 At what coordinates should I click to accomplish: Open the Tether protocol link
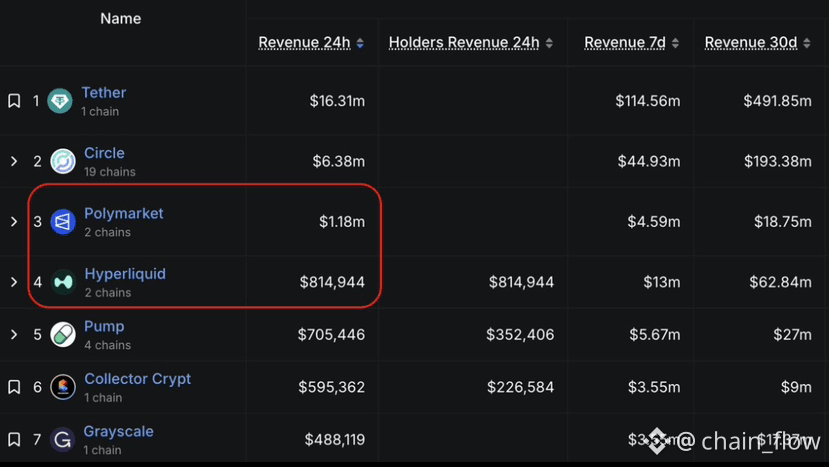tap(104, 93)
